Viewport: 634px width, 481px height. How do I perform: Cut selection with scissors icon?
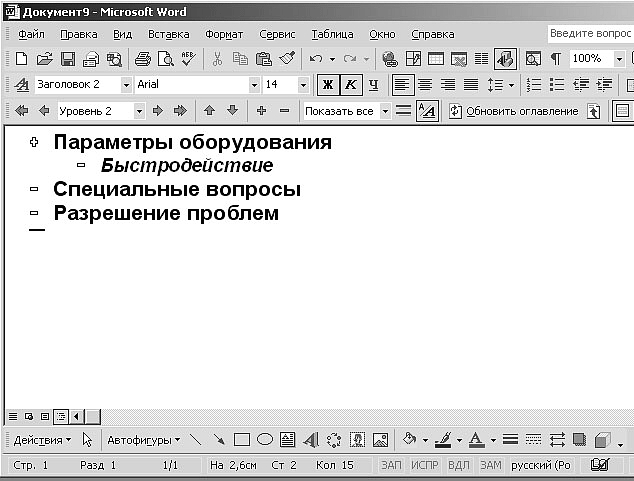coord(218,59)
